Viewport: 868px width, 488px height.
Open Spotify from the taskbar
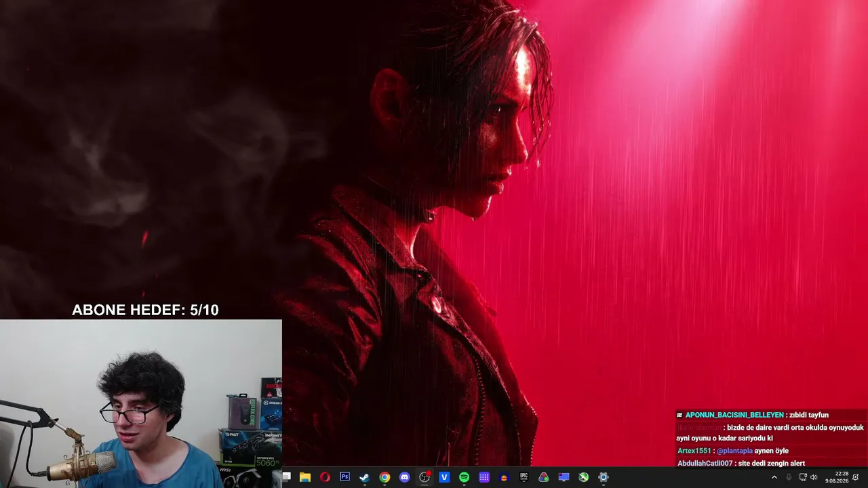coord(465,477)
